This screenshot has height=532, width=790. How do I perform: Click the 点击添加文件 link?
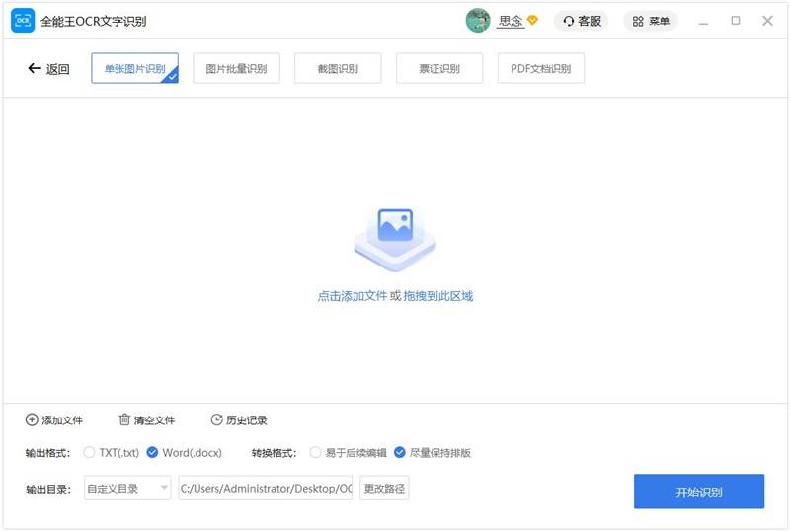[x=352, y=296]
